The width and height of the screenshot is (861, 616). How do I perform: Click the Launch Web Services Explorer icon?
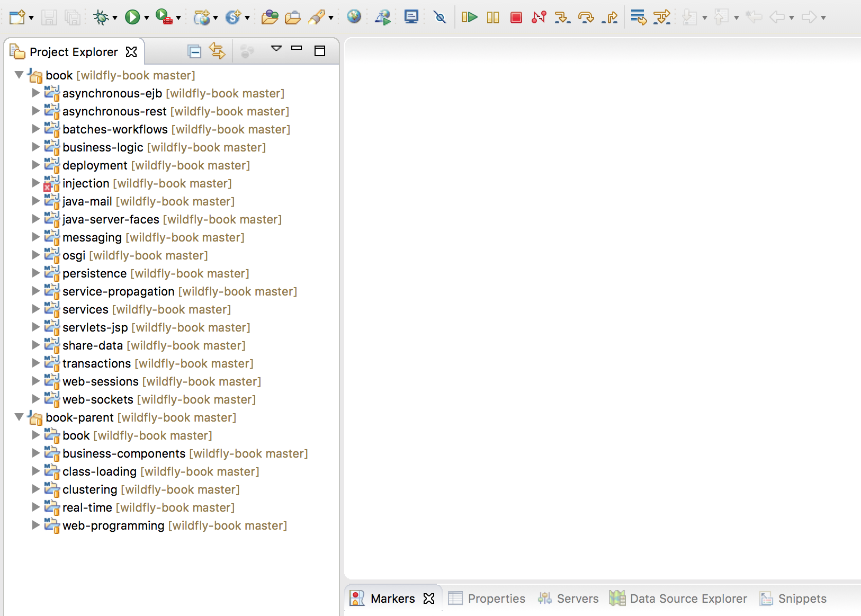point(383,17)
